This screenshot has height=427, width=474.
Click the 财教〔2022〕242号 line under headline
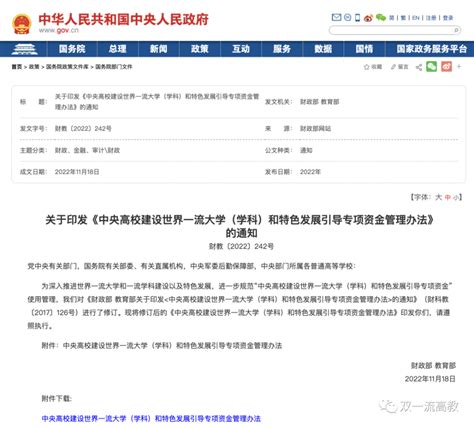click(x=241, y=246)
